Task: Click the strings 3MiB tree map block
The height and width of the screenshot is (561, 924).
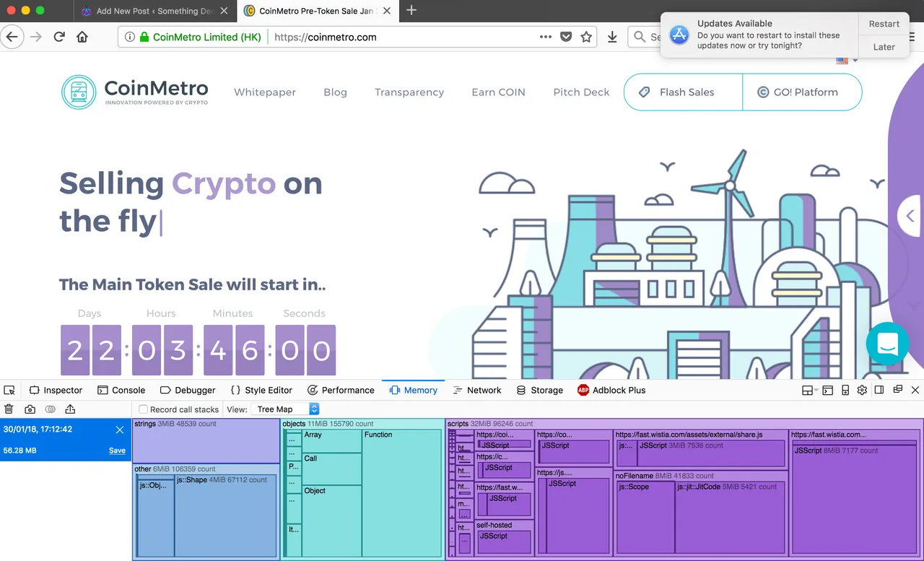Action: point(206,440)
